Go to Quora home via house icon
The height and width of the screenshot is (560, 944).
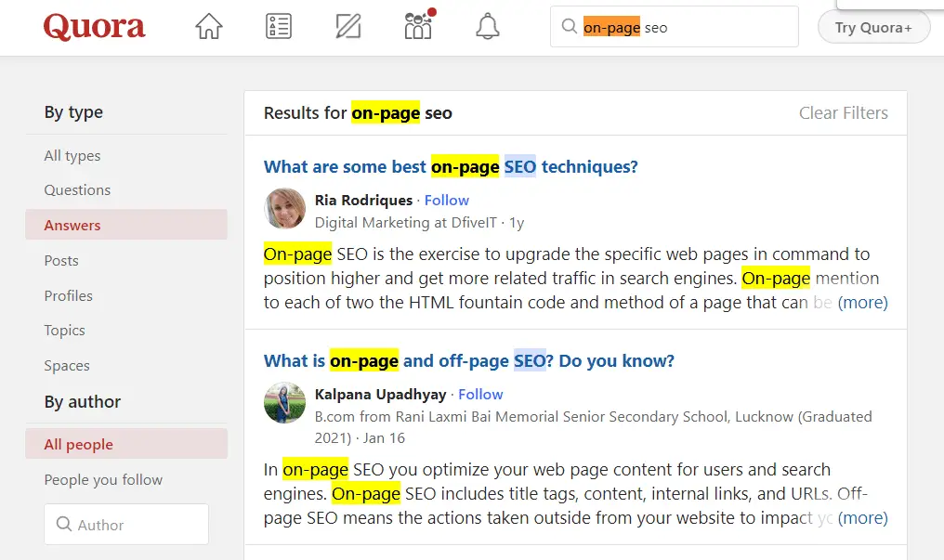pyautogui.click(x=209, y=26)
